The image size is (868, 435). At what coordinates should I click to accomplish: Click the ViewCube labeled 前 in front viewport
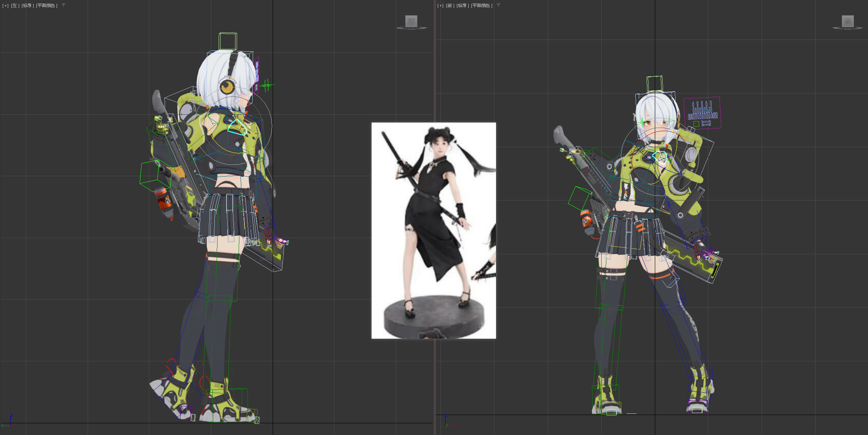(x=847, y=22)
